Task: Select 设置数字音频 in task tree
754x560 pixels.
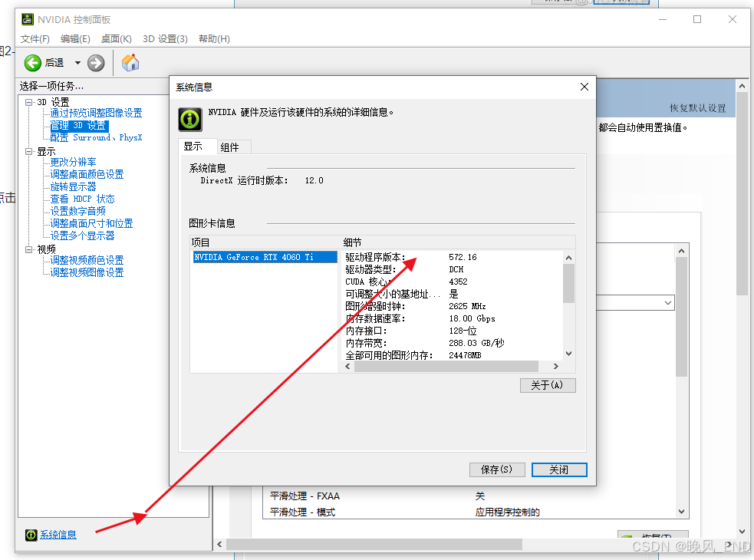Action: [78, 211]
